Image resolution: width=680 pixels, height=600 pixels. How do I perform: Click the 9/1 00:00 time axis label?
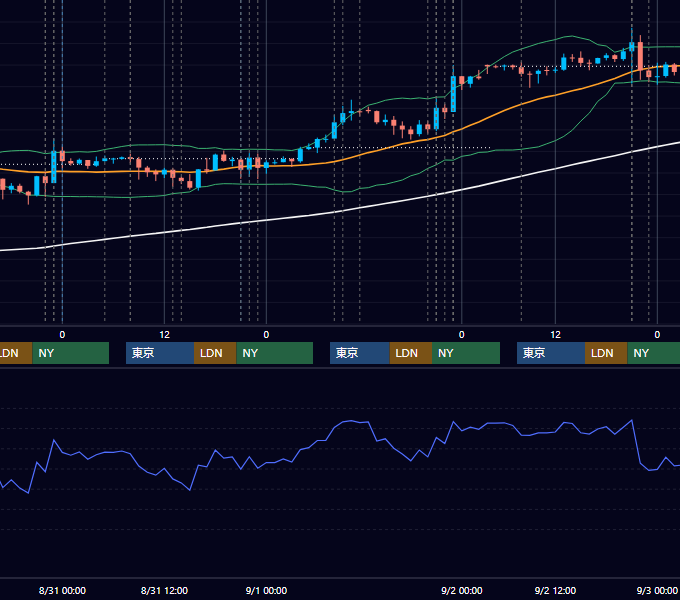[266, 590]
